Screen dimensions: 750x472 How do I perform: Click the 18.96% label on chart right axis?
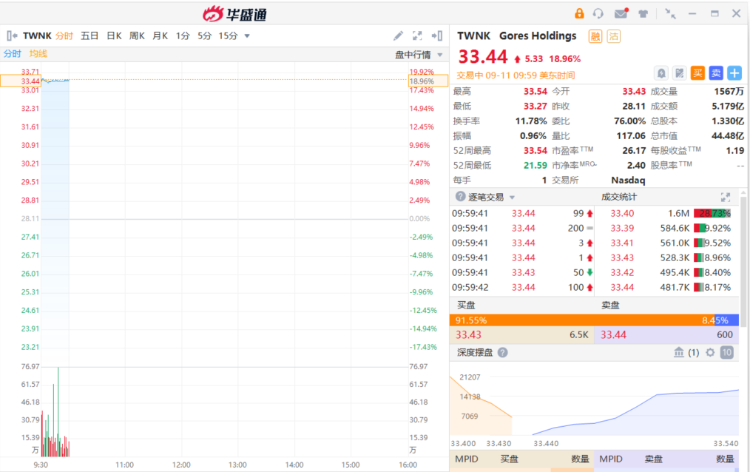click(428, 81)
